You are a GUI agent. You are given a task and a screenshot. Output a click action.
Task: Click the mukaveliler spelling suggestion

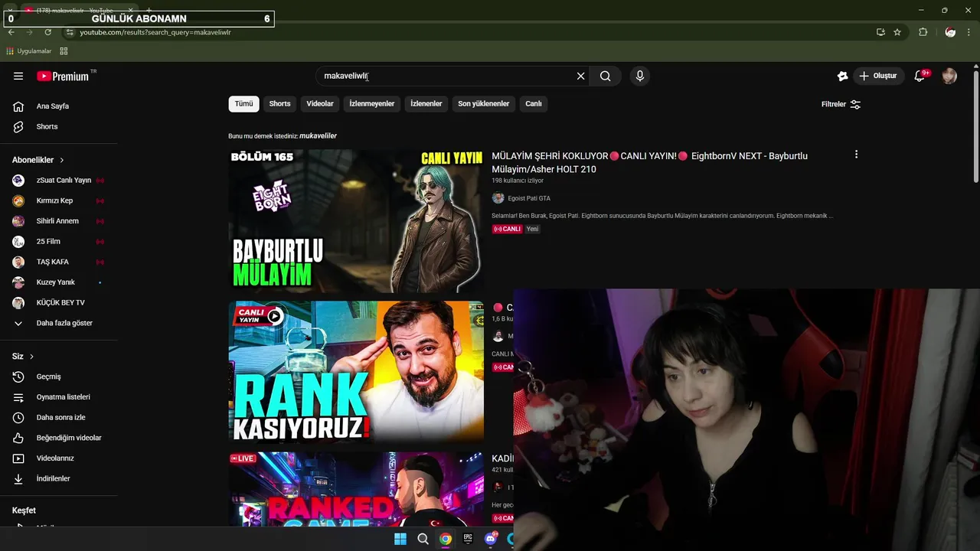[318, 136]
